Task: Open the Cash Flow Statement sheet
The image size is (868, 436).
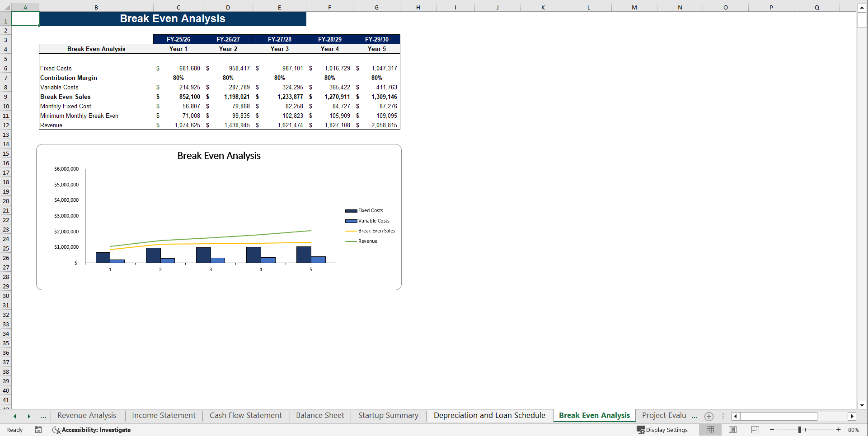Action: (245, 415)
